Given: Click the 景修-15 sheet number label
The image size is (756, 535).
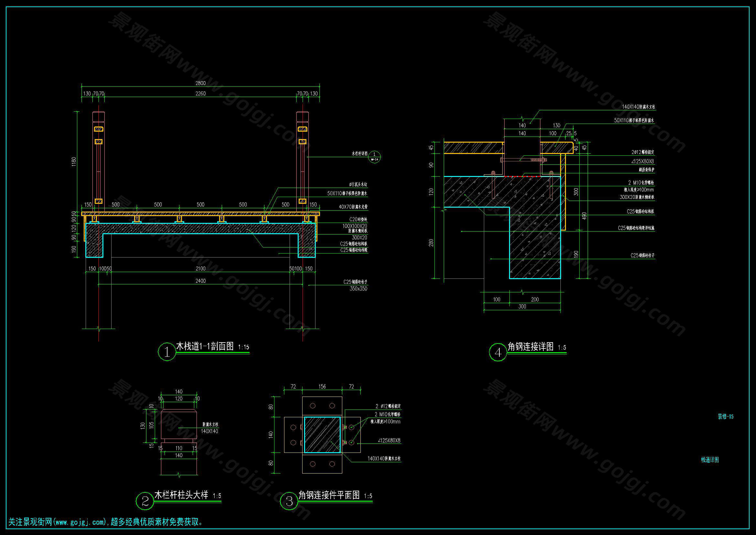Looking at the screenshot, I should [725, 417].
